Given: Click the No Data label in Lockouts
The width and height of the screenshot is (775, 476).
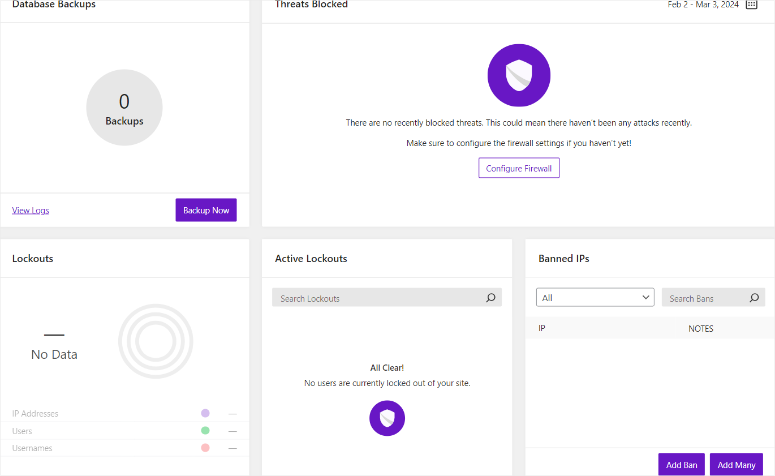Looking at the screenshot, I should [54, 354].
